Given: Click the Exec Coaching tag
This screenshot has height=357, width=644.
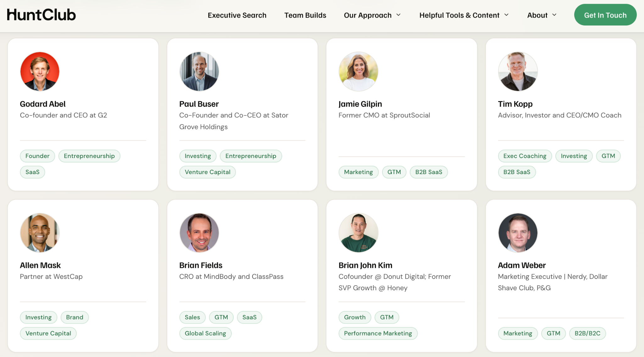Looking at the screenshot, I should pos(525,156).
